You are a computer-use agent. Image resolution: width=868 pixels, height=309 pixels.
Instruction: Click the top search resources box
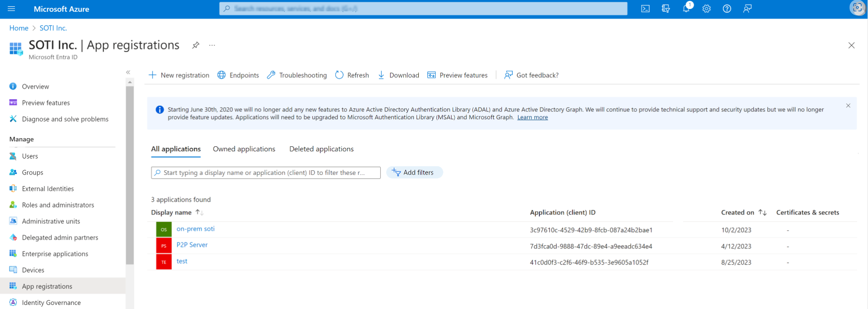click(x=423, y=9)
